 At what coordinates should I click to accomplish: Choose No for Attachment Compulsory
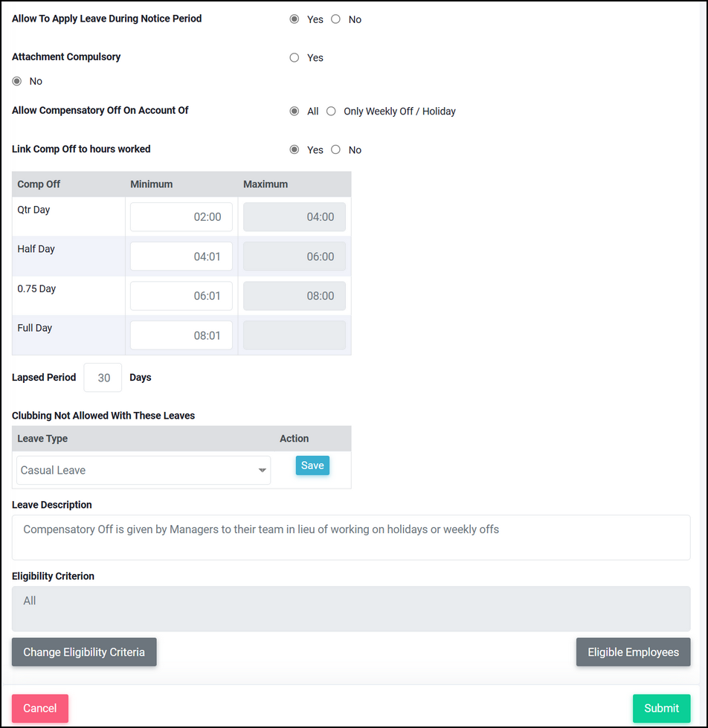pyautogui.click(x=17, y=81)
